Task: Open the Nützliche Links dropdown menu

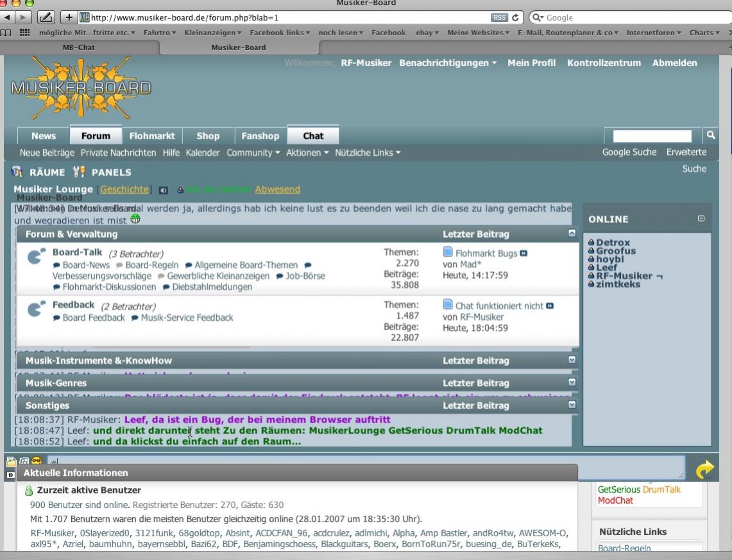Action: [368, 153]
